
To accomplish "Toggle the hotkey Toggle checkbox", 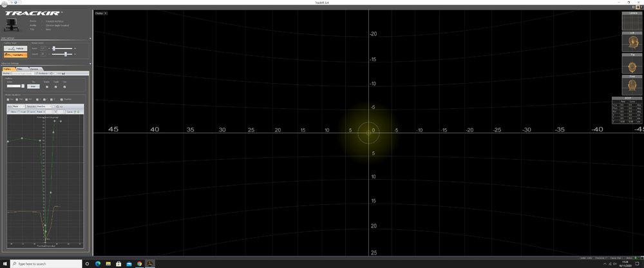I will coord(55,87).
